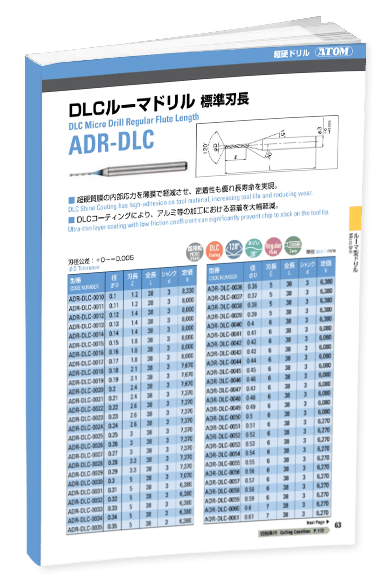
Task: Click the grey Micro Grain badge
Action: tap(195, 252)
